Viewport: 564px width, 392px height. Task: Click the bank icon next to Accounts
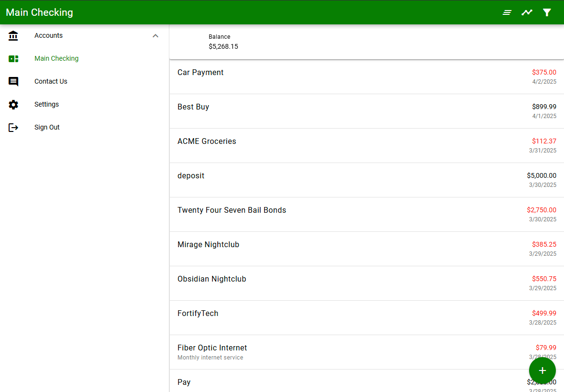point(13,35)
